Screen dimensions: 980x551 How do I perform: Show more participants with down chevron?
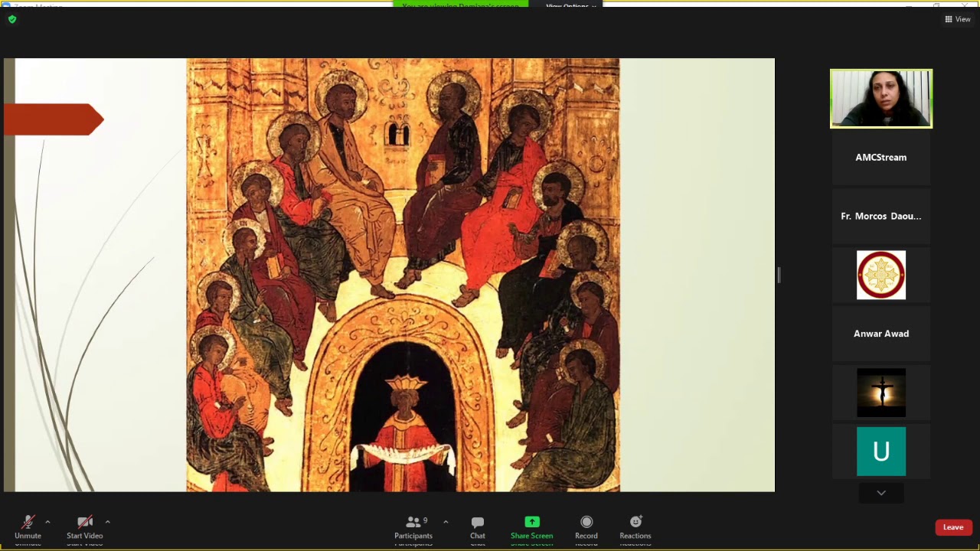pos(881,493)
